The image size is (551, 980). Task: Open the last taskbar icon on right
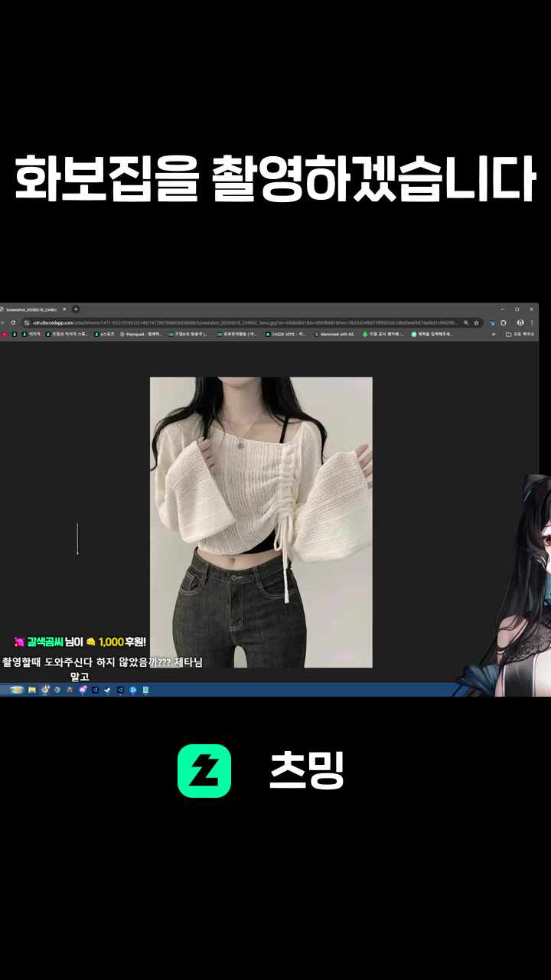(x=145, y=690)
